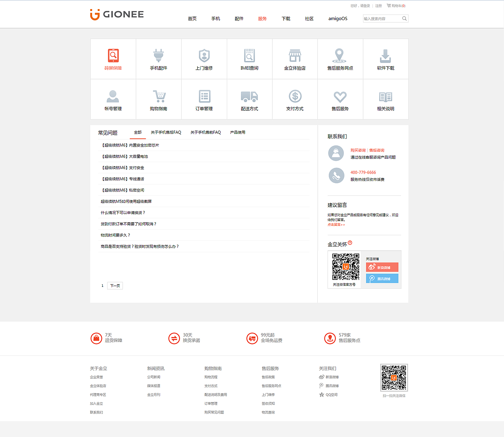Screen dimensions: 504x437
Task: Switch to the 关于手机售后FAQ tab
Action: [x=166, y=132]
